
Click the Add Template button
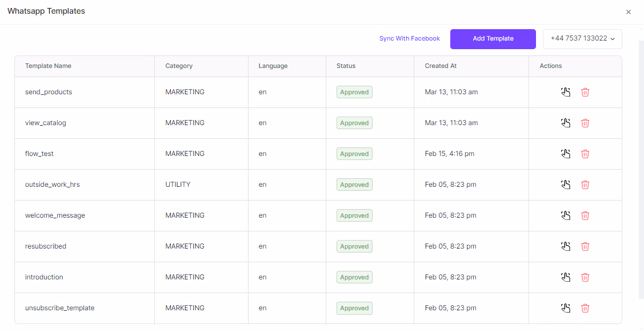click(x=493, y=39)
